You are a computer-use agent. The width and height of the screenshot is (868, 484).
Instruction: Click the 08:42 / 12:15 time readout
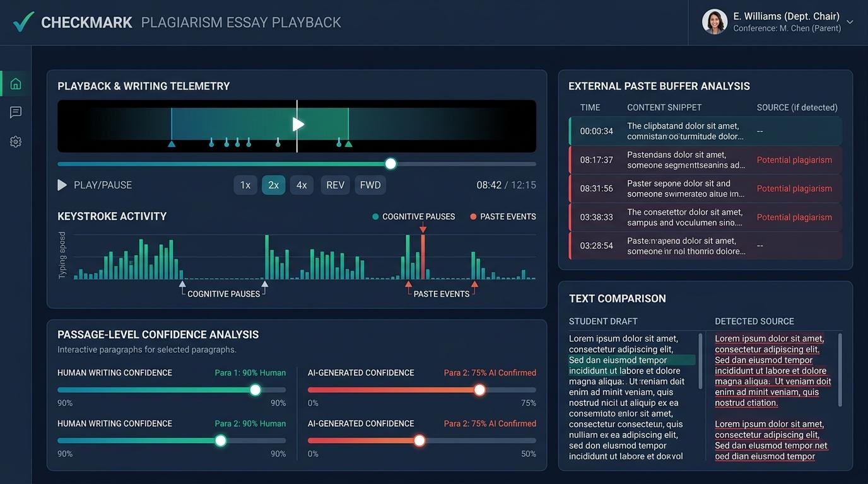(x=506, y=185)
